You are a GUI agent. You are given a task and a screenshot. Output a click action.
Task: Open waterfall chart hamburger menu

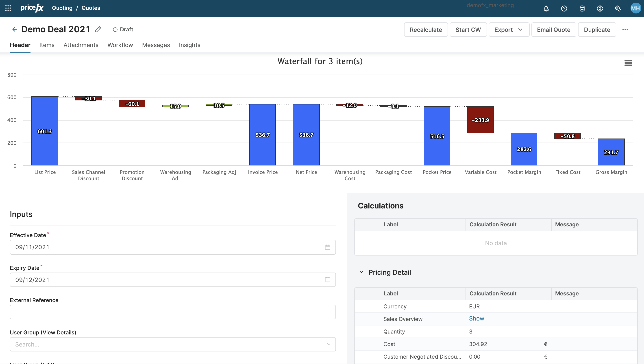tap(628, 63)
